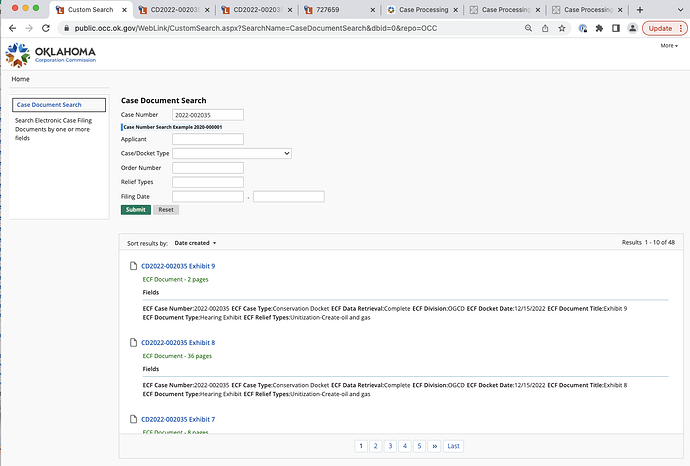
Task: Click the document icon beside Exhibit 8
Action: pyautogui.click(x=133, y=342)
